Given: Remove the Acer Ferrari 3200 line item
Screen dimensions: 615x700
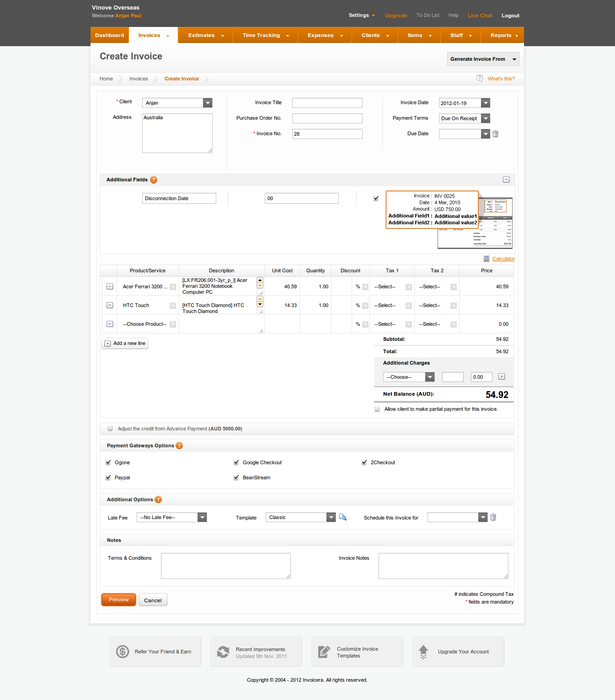Looking at the screenshot, I should click(110, 286).
